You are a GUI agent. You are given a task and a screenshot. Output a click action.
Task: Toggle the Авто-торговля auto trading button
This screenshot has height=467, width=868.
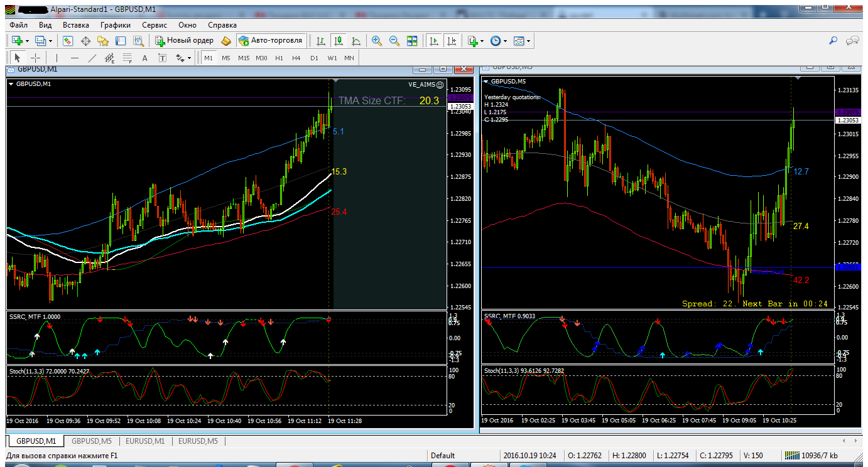click(271, 40)
